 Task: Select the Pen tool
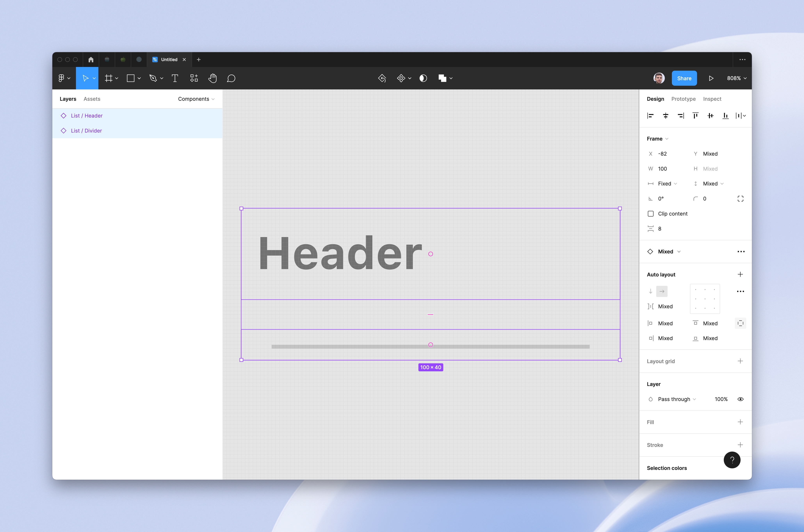pyautogui.click(x=153, y=78)
